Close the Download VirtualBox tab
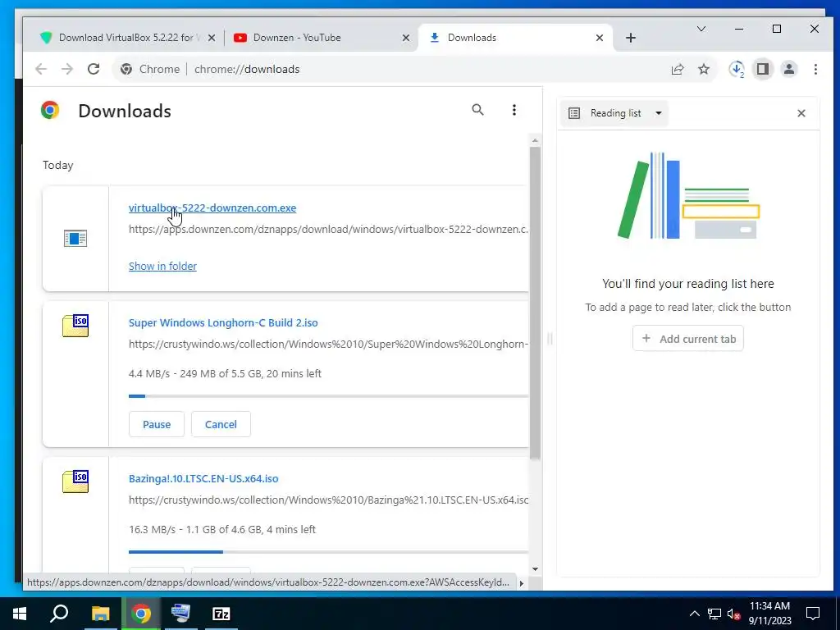840x630 pixels. [x=212, y=38]
